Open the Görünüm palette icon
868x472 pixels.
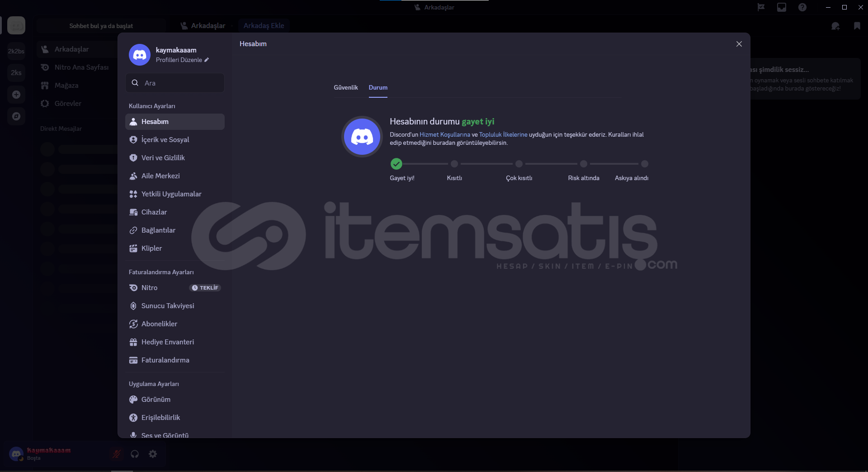click(133, 400)
